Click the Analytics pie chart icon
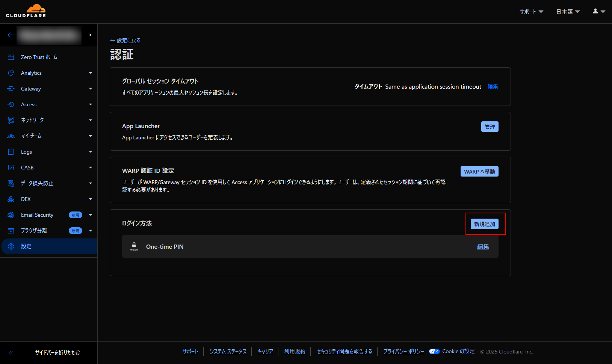Screen dimensions: 612x364 click(11, 73)
